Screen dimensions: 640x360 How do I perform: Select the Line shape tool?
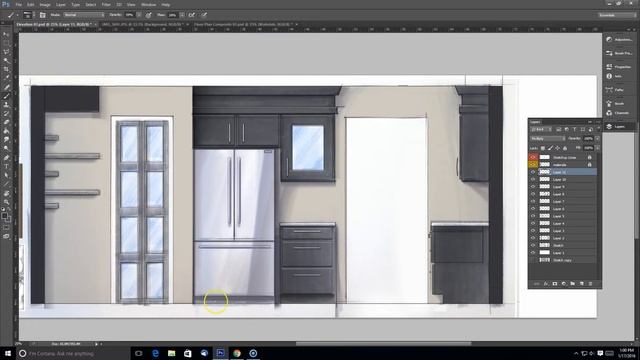pos(6,184)
